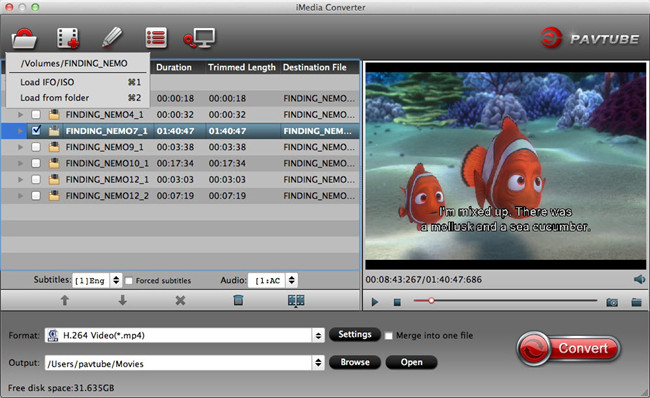
Task: Take a snapshot with camera icon
Action: [x=612, y=302]
